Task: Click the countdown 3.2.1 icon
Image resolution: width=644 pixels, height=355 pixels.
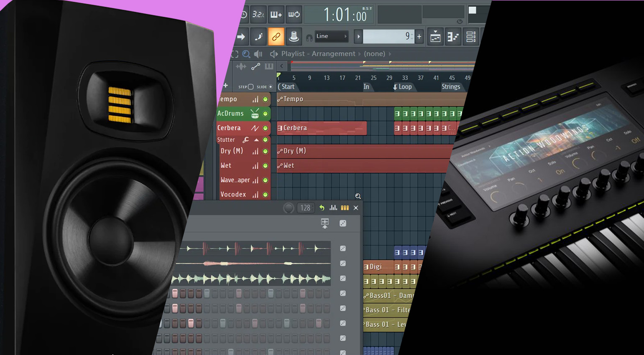Action: pos(258,15)
